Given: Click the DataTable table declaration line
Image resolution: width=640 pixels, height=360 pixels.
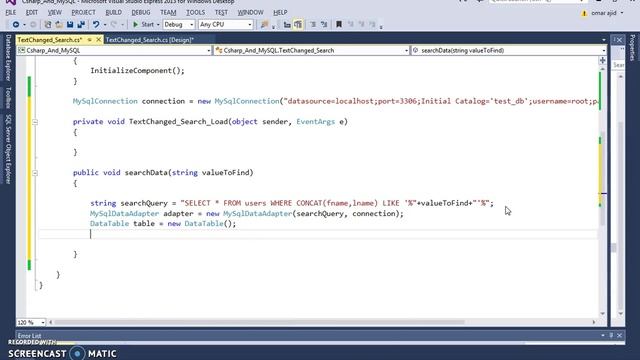Looking at the screenshot, I should (x=163, y=224).
